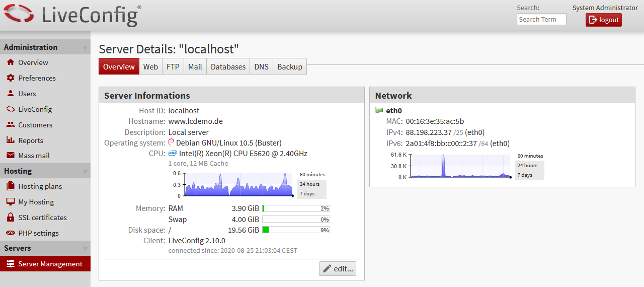Screen dimensions: 644x287
Task: Click the SSL certificates padlock icon
Action: tap(10, 218)
